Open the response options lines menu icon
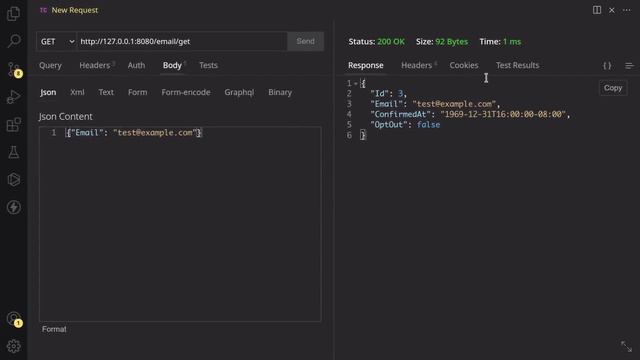640x360 pixels. (629, 66)
